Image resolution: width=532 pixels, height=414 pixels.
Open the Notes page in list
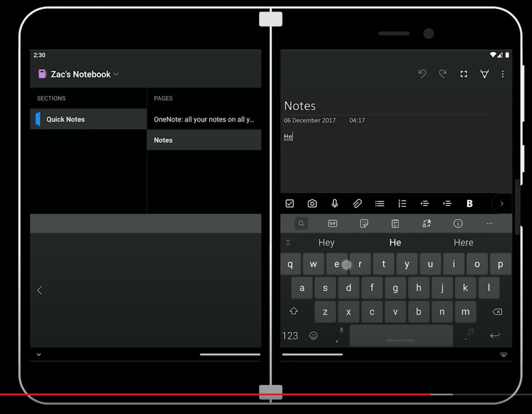[204, 140]
